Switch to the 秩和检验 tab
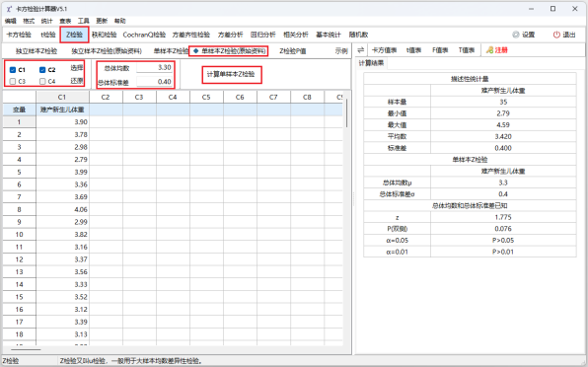This screenshot has height=367, width=588. coord(105,35)
